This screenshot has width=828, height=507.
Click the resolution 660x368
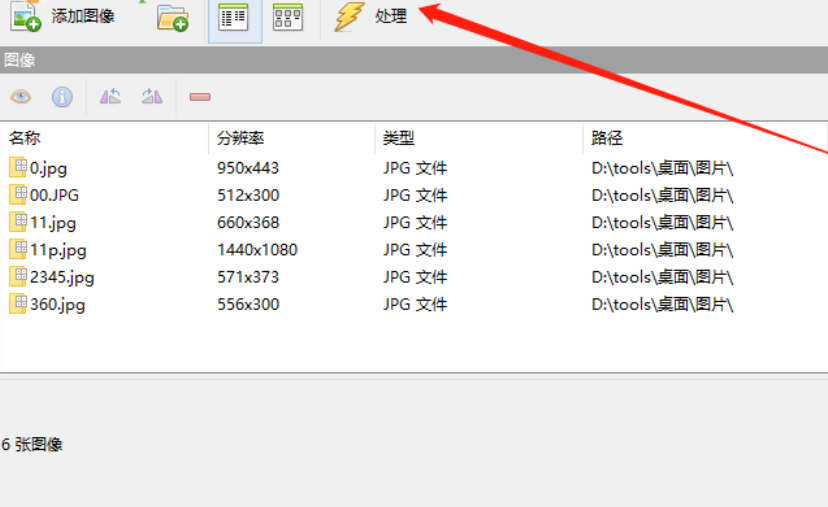tap(248, 223)
